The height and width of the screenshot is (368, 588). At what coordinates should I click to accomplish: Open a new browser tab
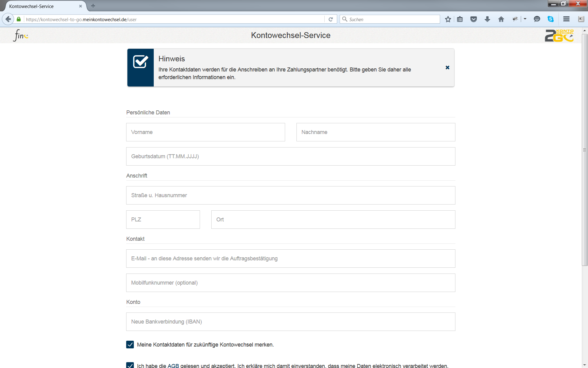(x=93, y=6)
